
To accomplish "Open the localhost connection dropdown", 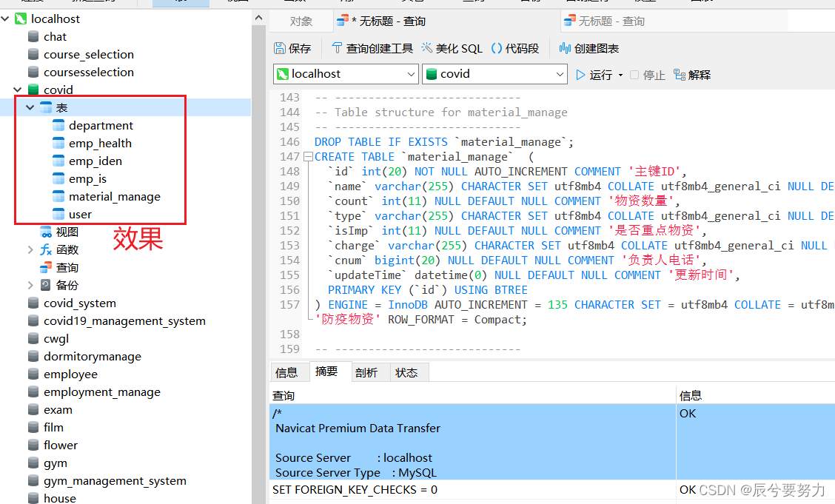I will pos(411,74).
